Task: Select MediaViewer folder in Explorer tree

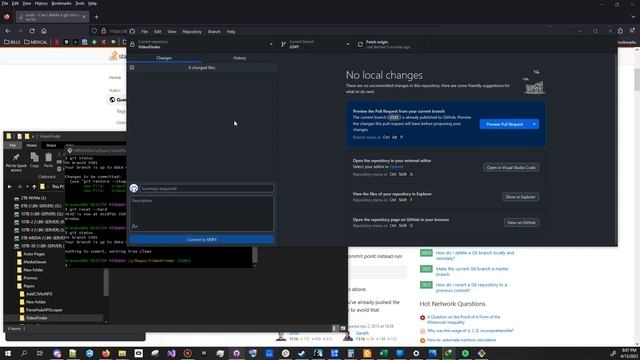Action: pos(35,262)
